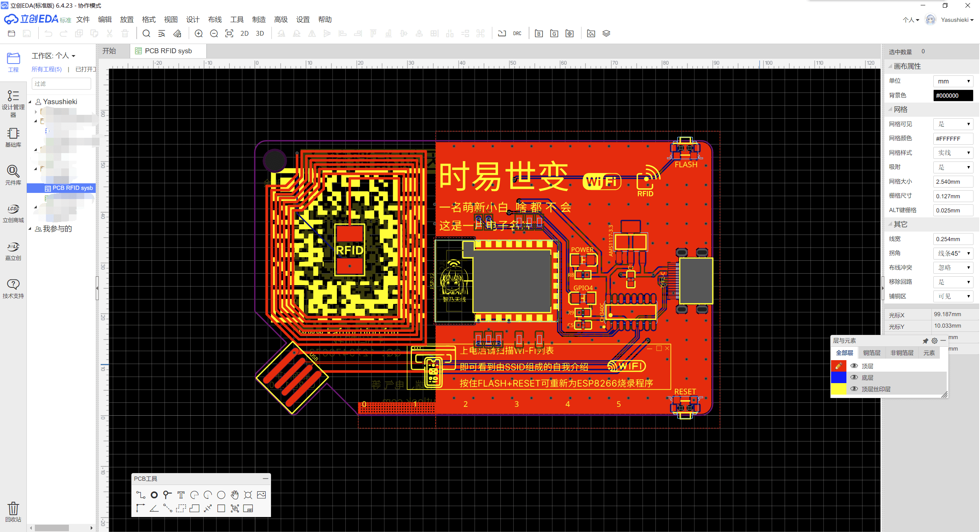Open the 铺铜区 可见 dropdown
This screenshot has width=980, height=532.
click(953, 296)
